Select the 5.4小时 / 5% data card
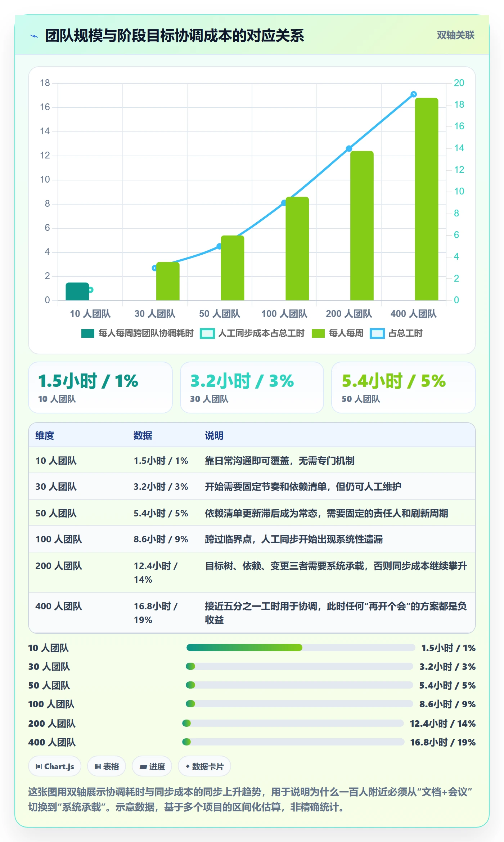This screenshot has height=842, width=504. pyautogui.click(x=404, y=388)
